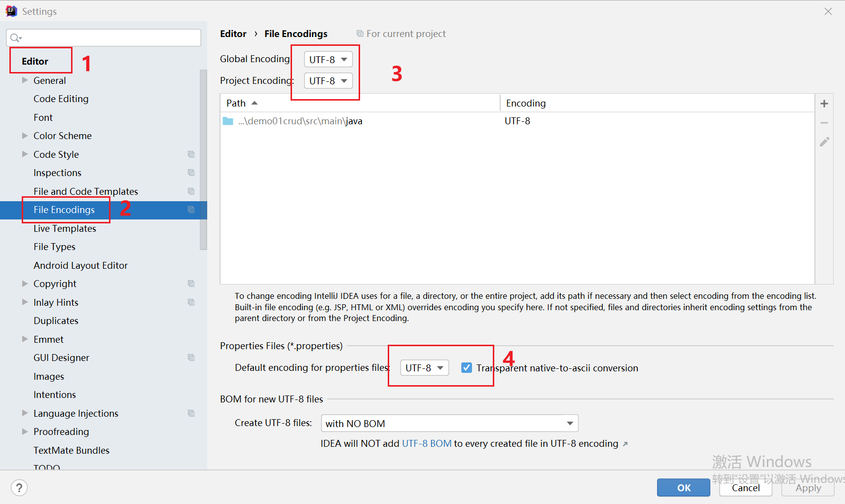Viewport: 845px width, 504px height.
Task: Expand the Language Injections tree node
Action: tap(25, 413)
